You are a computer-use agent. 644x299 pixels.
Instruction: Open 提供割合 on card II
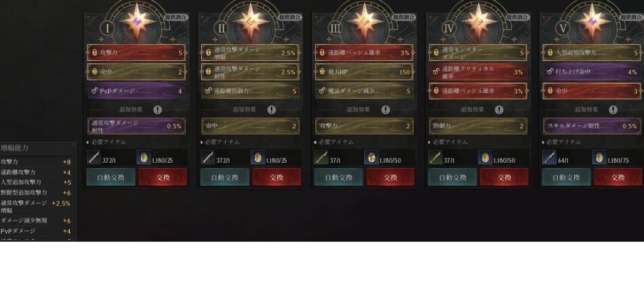(x=290, y=17)
